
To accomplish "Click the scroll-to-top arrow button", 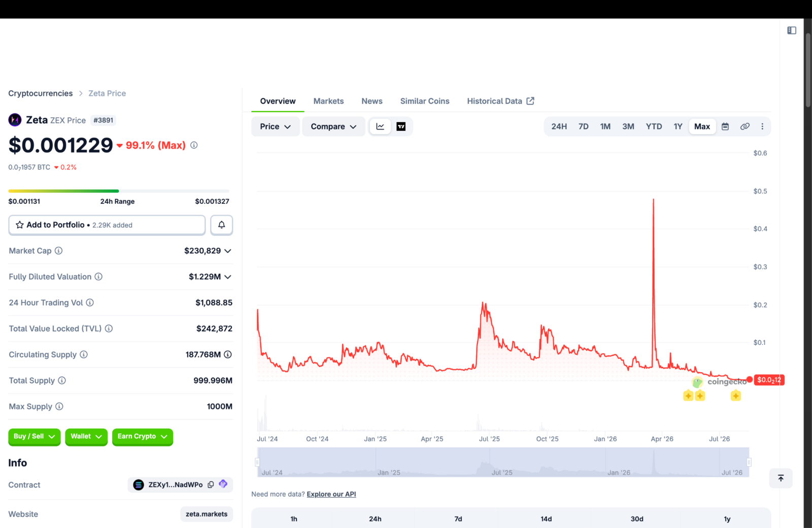I will point(781,478).
